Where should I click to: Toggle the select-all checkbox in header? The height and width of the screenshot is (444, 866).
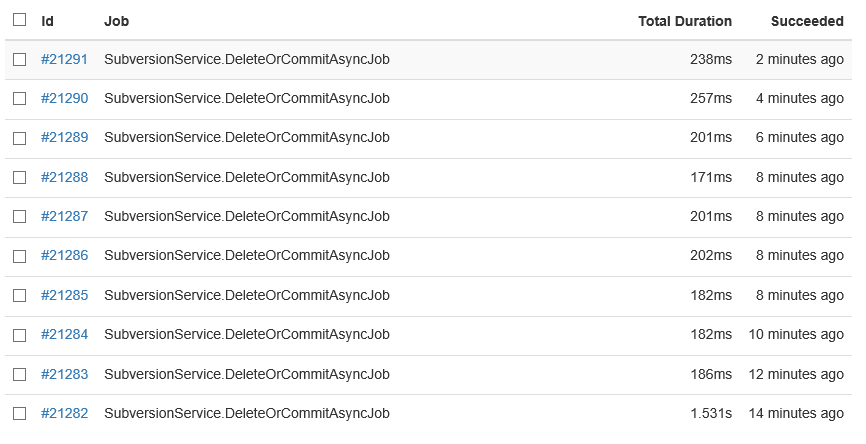pos(19,19)
